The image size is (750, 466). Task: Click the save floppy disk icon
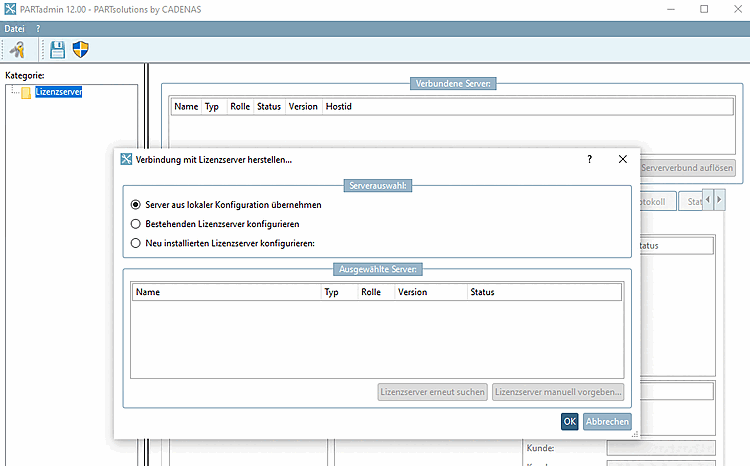pos(57,50)
